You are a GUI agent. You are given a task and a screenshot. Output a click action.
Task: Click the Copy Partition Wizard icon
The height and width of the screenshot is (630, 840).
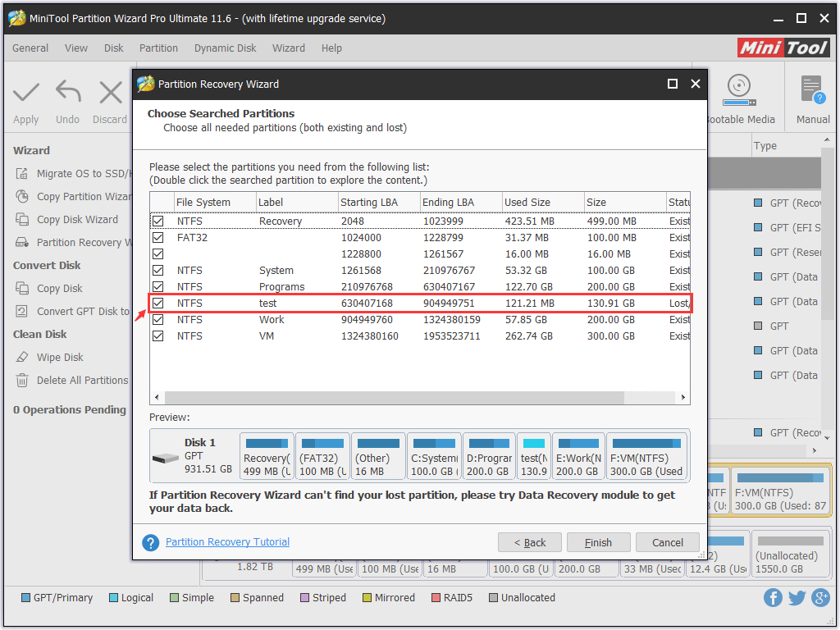point(22,197)
